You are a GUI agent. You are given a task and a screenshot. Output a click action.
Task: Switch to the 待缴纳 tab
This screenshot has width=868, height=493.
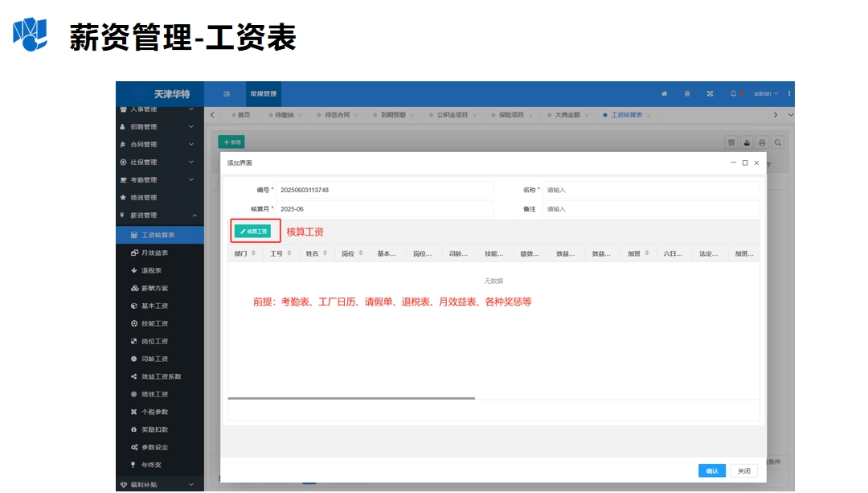point(284,115)
